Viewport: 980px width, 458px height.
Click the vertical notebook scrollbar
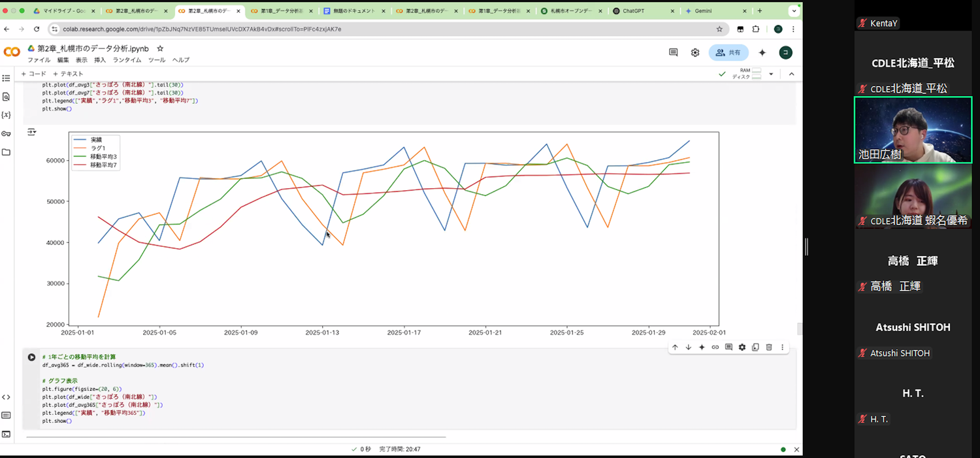pos(799,329)
